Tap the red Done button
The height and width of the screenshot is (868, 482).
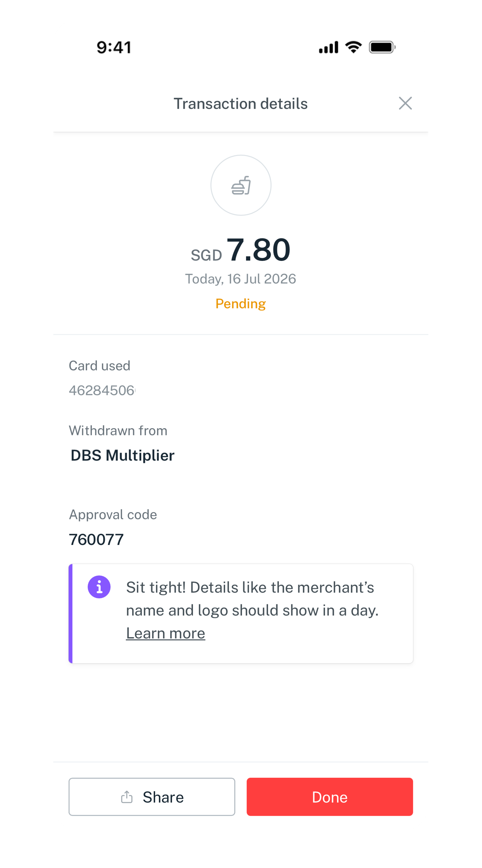[x=330, y=797]
